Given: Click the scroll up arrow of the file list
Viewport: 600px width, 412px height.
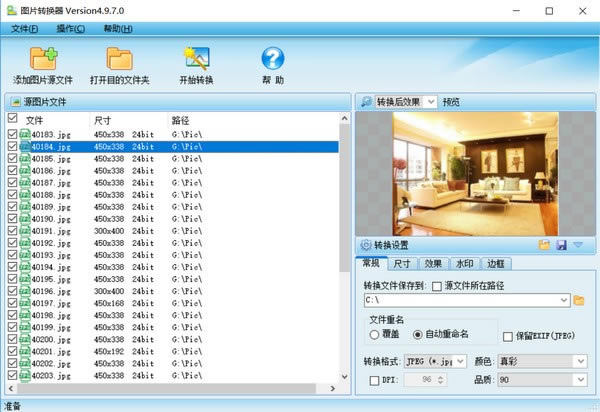Looking at the screenshot, I should point(344,118).
